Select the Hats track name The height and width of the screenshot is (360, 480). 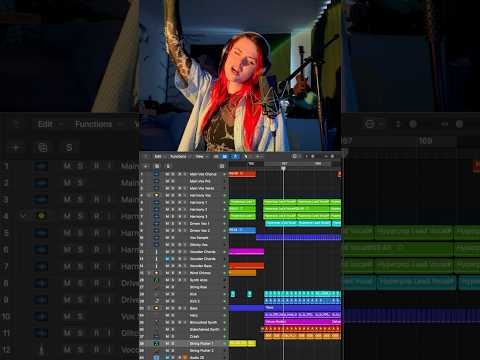194,315
